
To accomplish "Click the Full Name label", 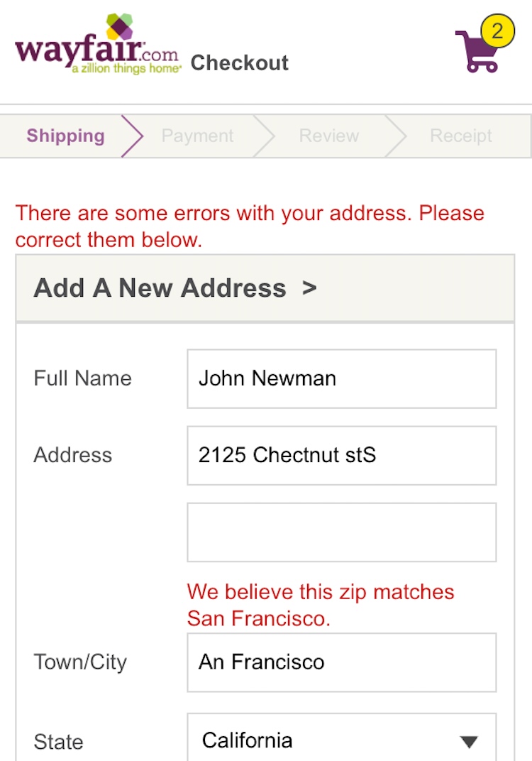I will 82,378.
